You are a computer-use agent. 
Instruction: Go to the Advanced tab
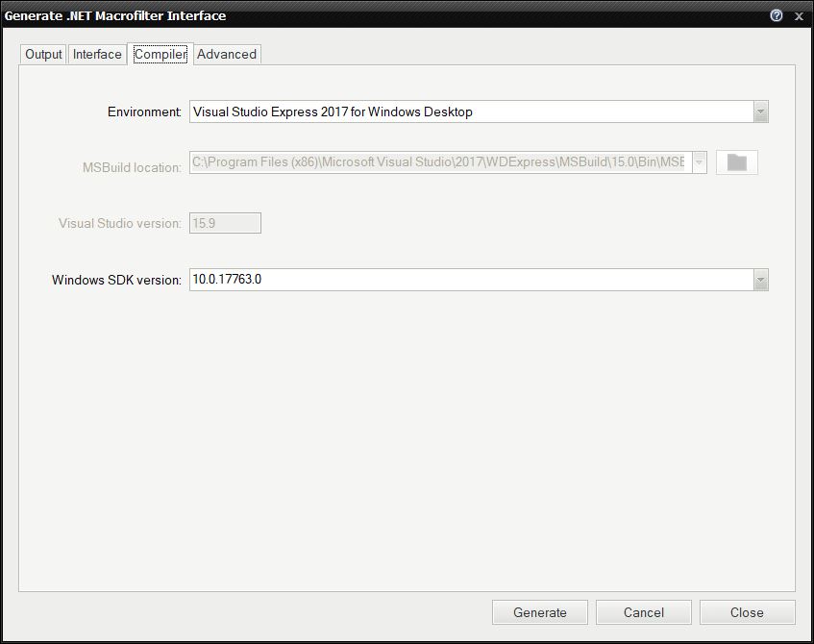point(227,54)
